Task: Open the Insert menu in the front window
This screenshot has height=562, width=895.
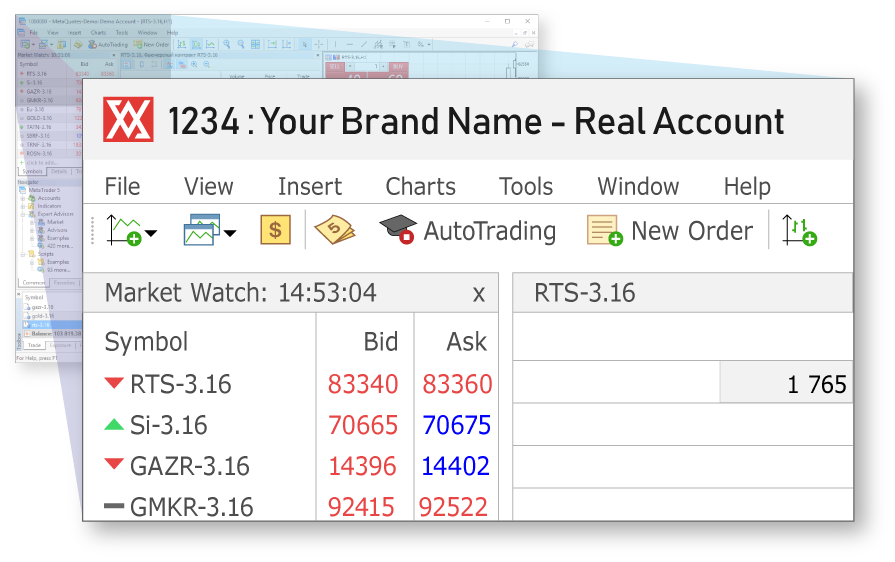Action: coord(310,187)
